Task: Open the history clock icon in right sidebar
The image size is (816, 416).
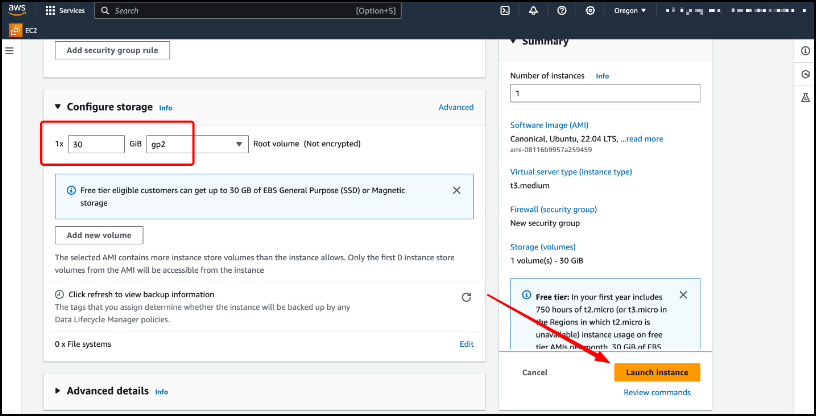Action: [806, 74]
